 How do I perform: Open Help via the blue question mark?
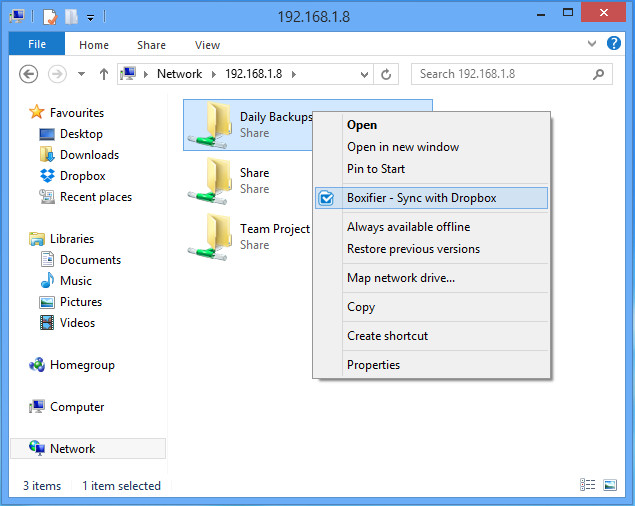614,43
